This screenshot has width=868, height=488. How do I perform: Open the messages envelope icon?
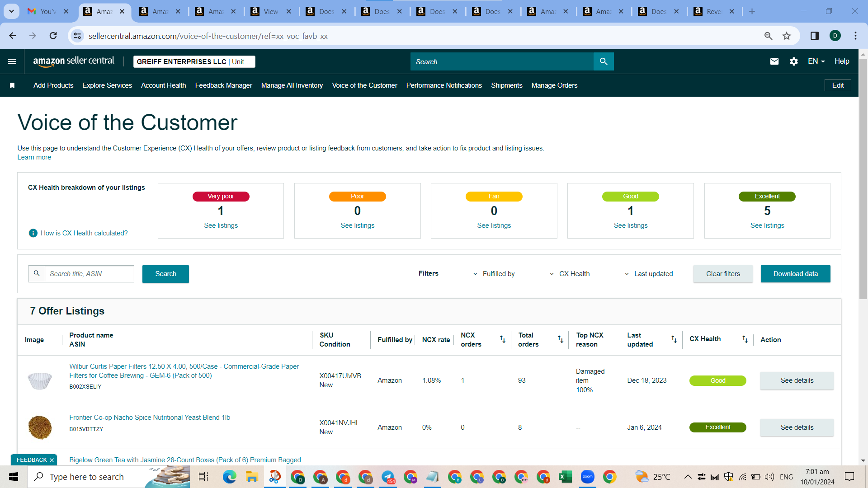pos(774,61)
